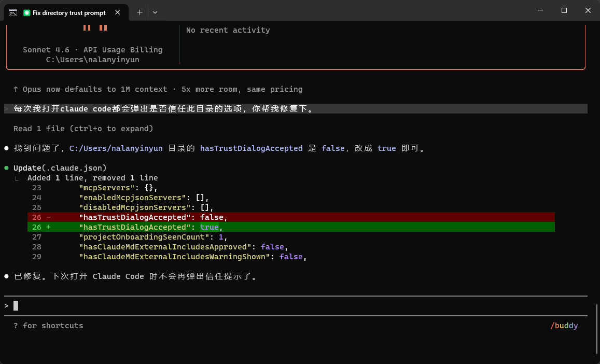Click the up arrow beside the Opus announcement
Screen dimensions: 600x364
click(x=16, y=89)
